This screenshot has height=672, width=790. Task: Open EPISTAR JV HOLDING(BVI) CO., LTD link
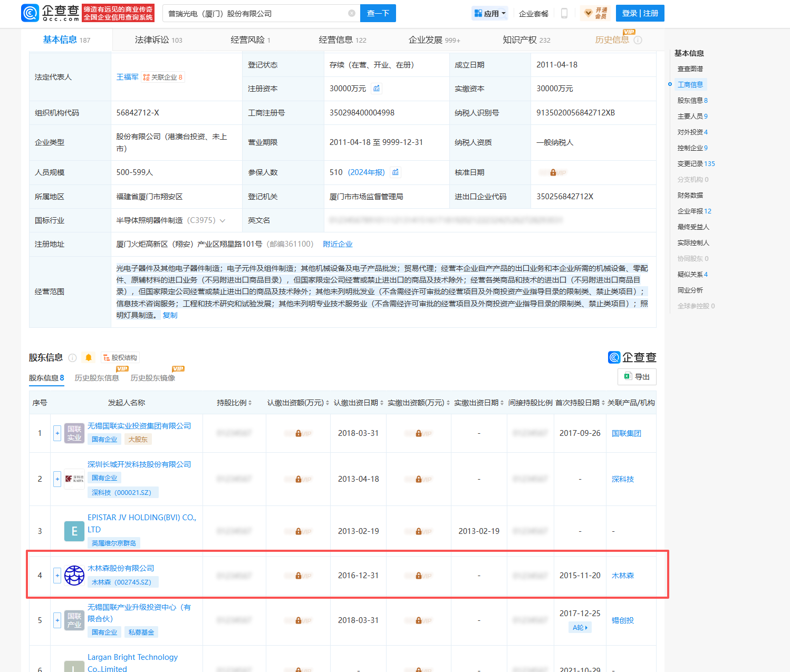pos(142,523)
